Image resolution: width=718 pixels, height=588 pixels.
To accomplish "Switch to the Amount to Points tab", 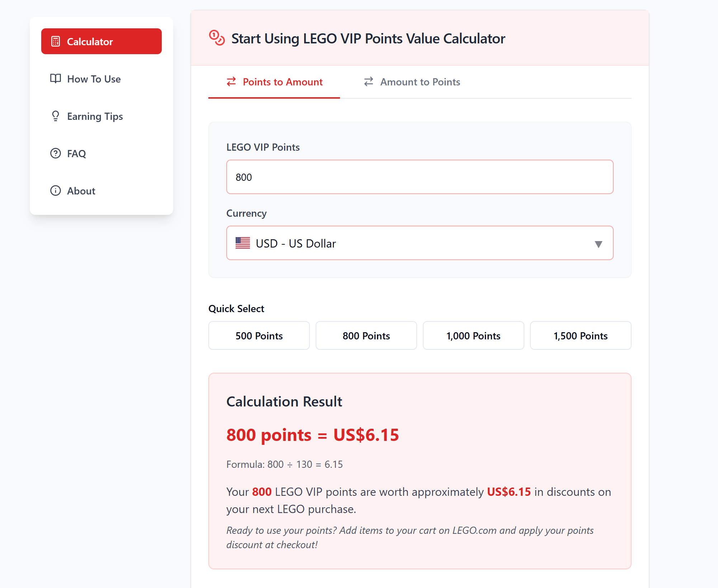I will click(x=412, y=82).
